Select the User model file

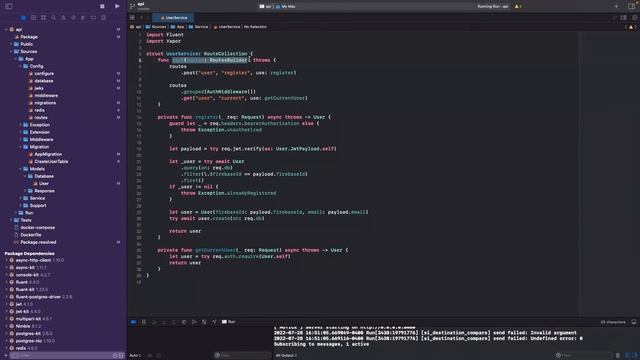[44, 184]
